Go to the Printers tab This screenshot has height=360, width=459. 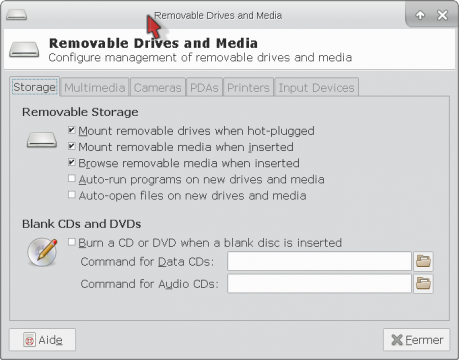click(248, 87)
